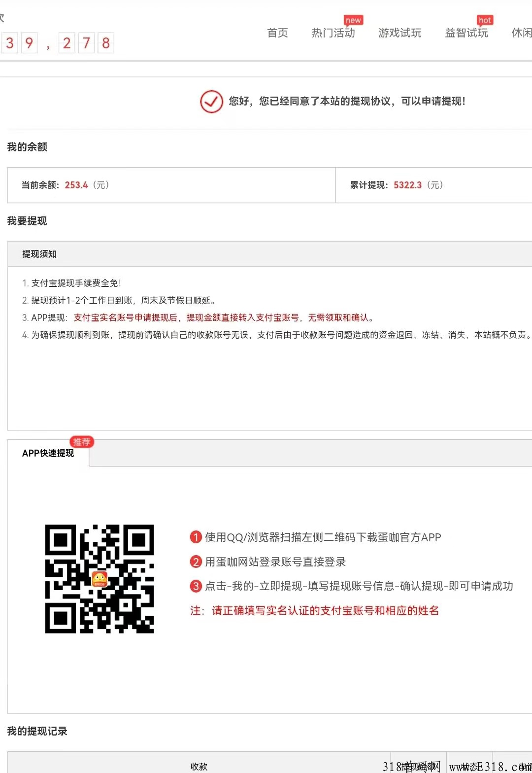532x773 pixels.
Task: Click the step 2 red number icon
Action: click(x=196, y=562)
